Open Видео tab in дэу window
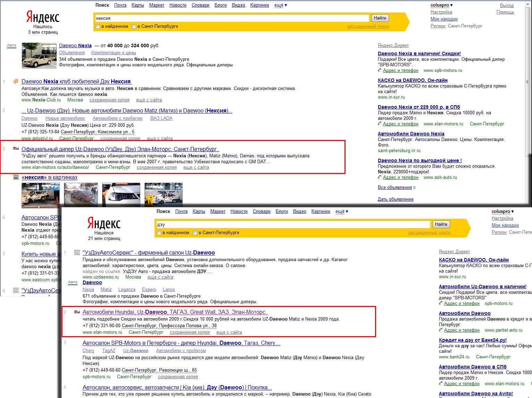The width and height of the screenshot is (532, 398). pos(300,212)
